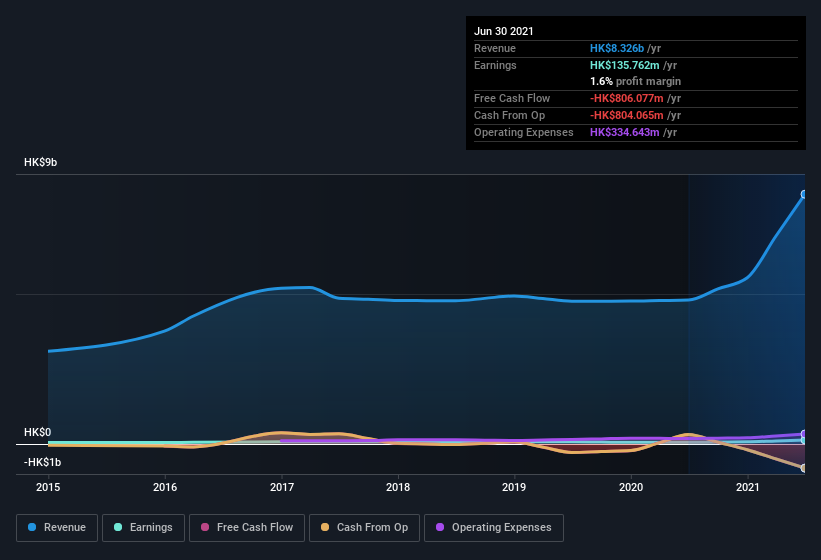The height and width of the screenshot is (560, 821).
Task: Select the Revenue endpoint marker at Jun 2021
Action: [x=804, y=194]
